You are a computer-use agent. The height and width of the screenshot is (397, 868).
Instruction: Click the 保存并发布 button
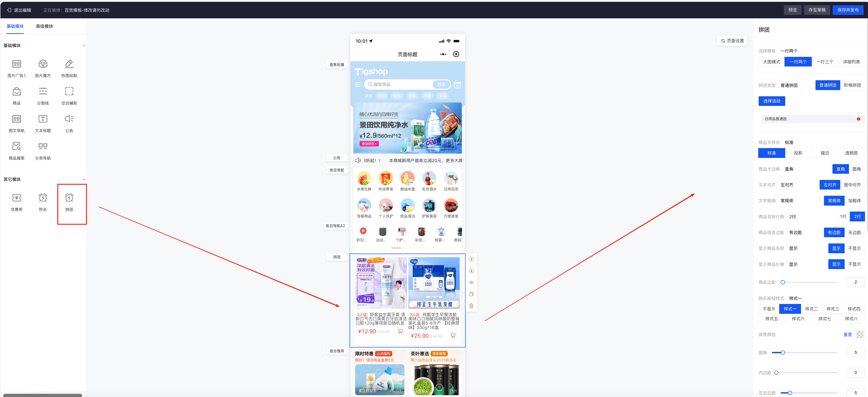point(848,10)
